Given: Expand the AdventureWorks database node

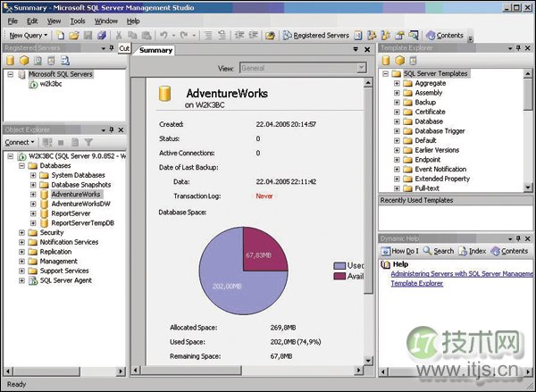Looking at the screenshot, I should tap(33, 194).
